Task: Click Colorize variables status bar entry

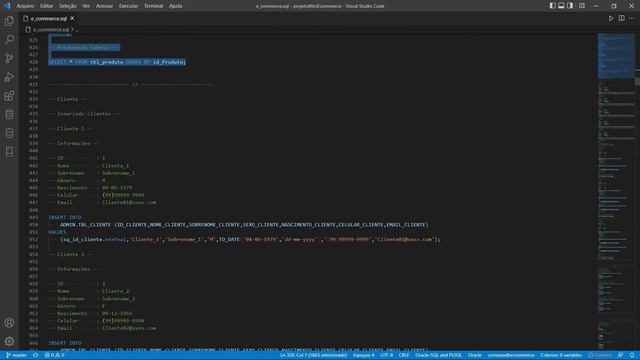Action: tap(561, 356)
